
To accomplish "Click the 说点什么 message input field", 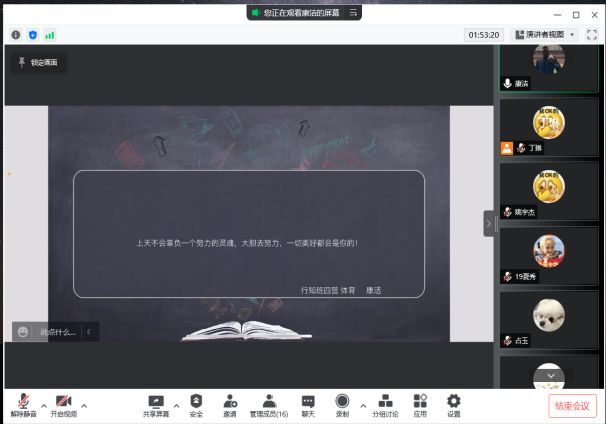I will click(x=57, y=332).
